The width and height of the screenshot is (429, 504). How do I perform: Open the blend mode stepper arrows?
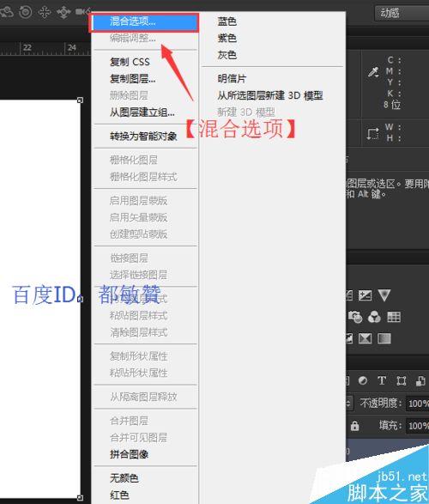[x=349, y=403]
